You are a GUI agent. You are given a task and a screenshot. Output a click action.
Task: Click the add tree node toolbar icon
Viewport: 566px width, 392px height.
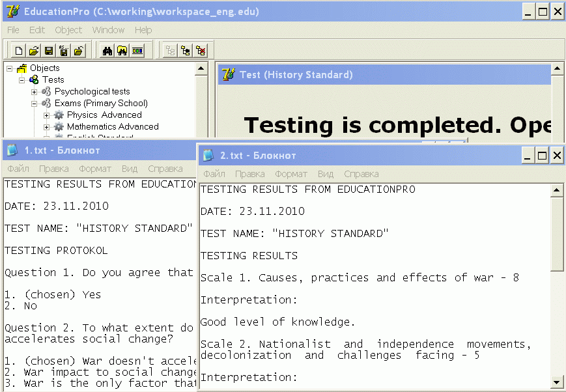pyautogui.click(x=184, y=50)
